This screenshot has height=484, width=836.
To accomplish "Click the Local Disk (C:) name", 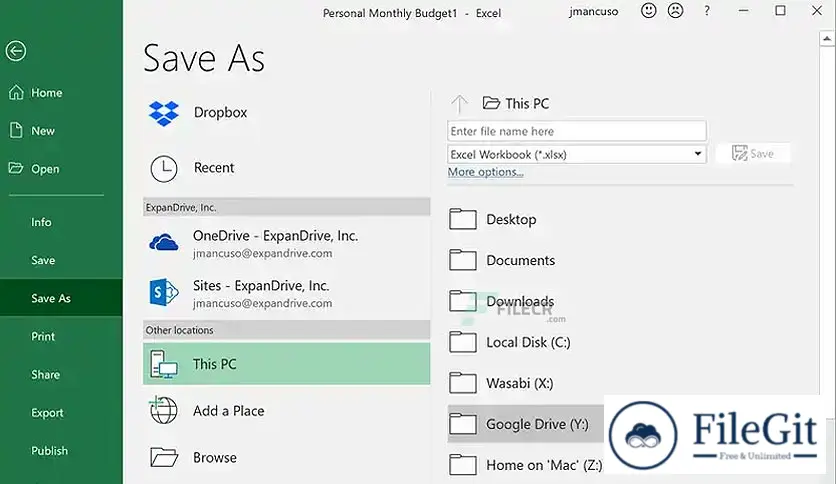I will 528,342.
